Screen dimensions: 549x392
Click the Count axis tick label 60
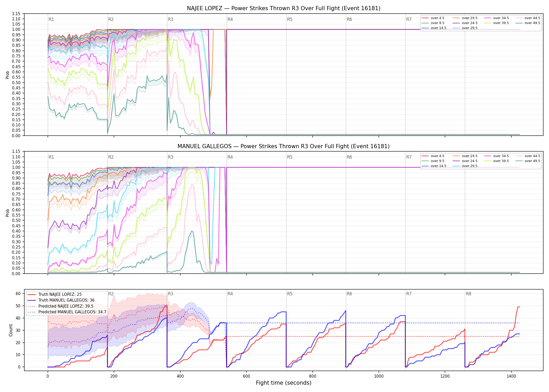click(x=18, y=293)
